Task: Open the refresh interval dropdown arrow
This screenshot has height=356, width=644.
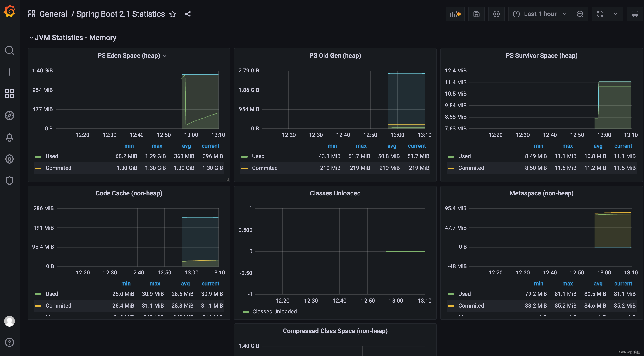Action: pyautogui.click(x=615, y=14)
